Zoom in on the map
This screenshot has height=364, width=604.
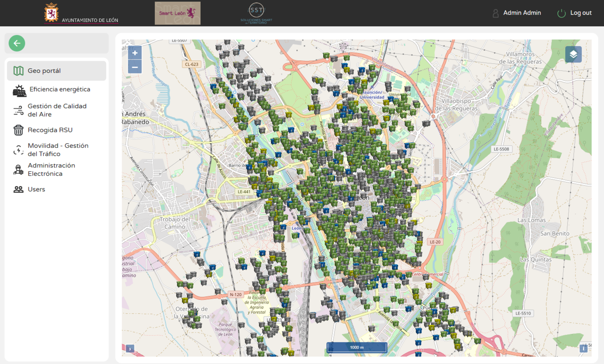135,53
